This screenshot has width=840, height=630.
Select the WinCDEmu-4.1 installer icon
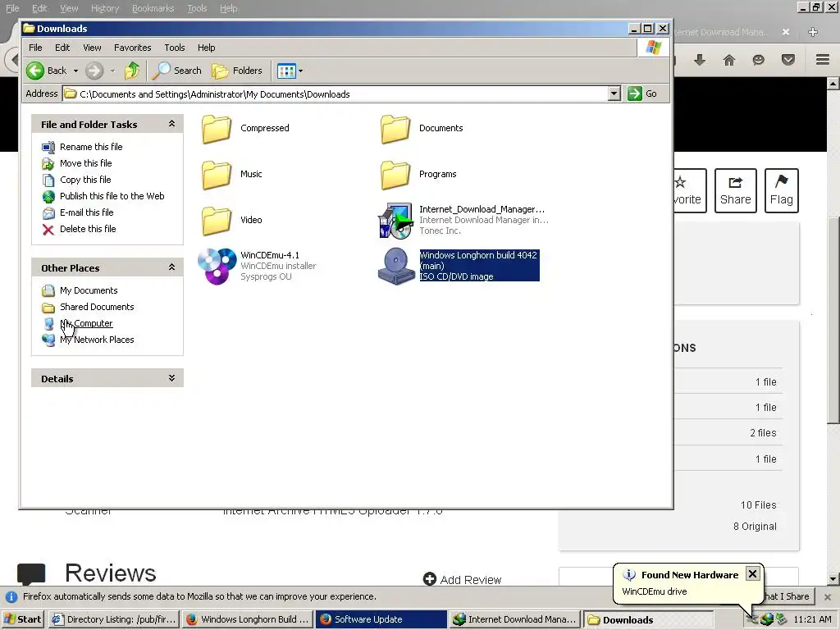(x=217, y=267)
